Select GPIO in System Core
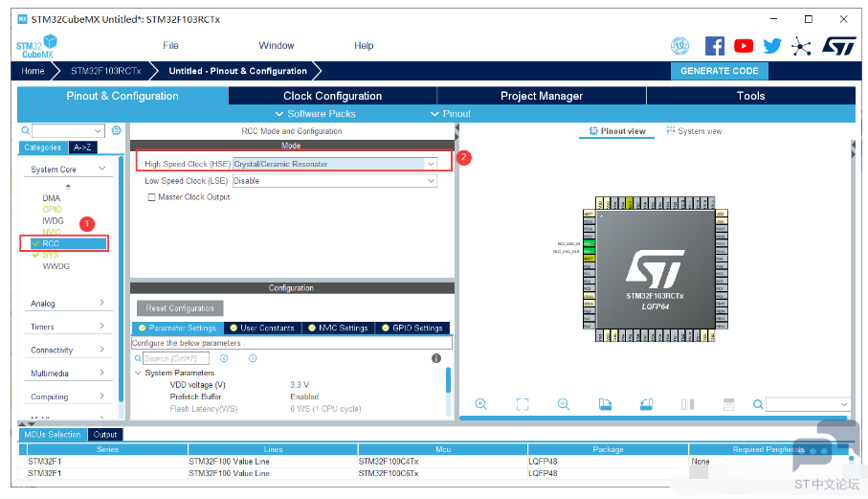This screenshot has width=868, height=499. coord(52,210)
